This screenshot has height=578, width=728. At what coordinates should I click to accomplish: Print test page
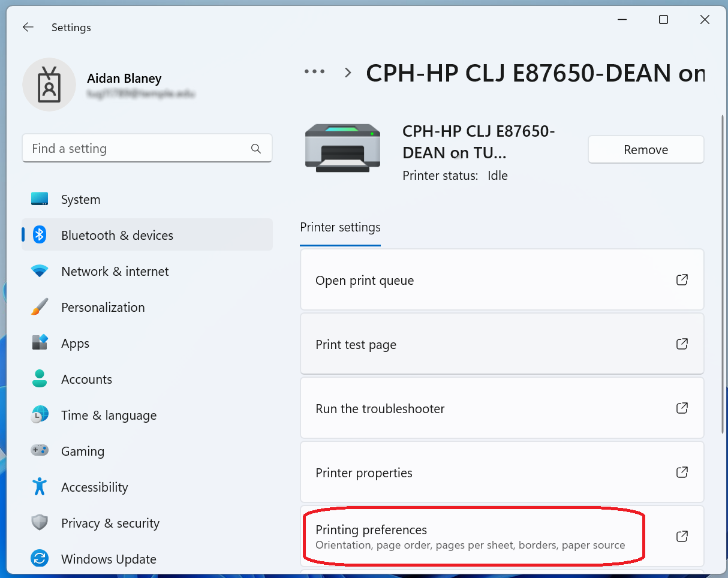click(x=502, y=344)
